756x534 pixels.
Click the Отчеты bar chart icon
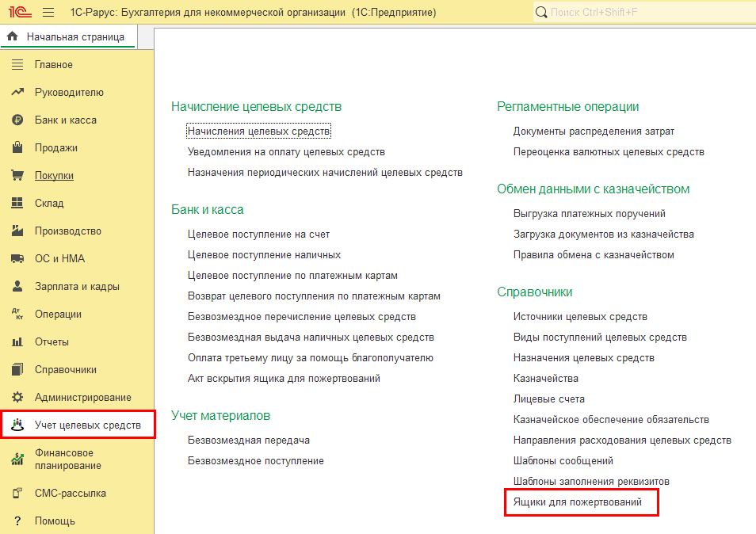(17, 341)
